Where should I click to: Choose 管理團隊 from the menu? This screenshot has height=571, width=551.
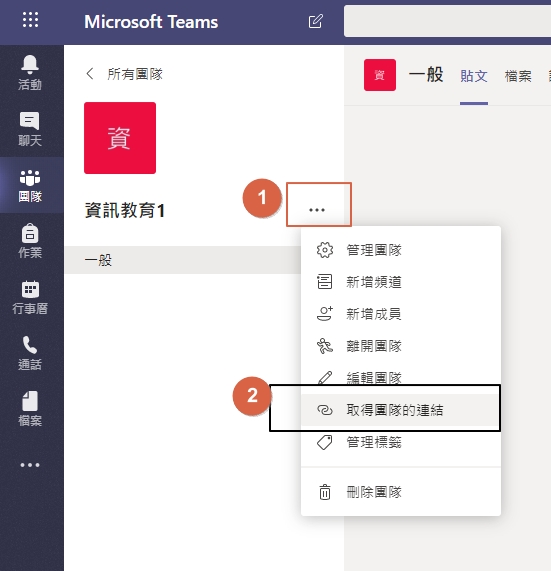pyautogui.click(x=401, y=250)
